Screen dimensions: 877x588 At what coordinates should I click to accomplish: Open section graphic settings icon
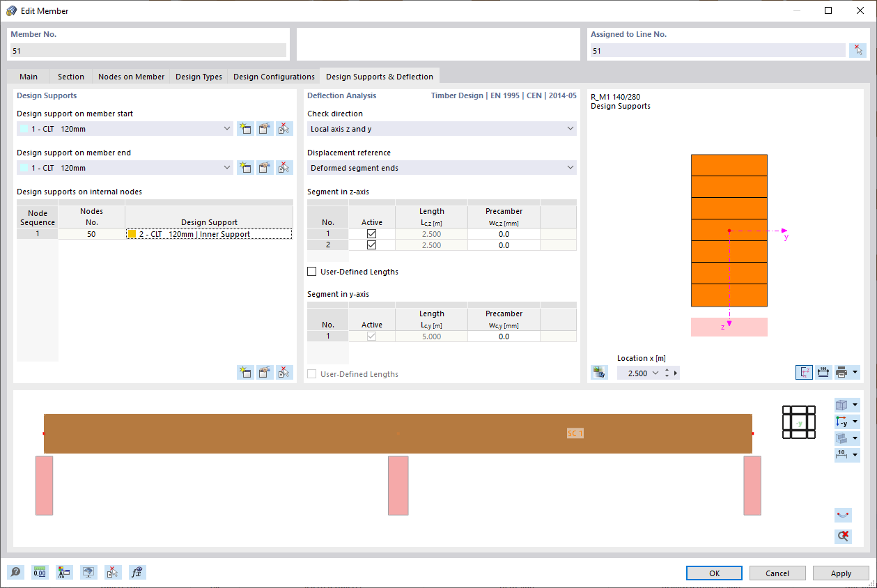(x=599, y=372)
